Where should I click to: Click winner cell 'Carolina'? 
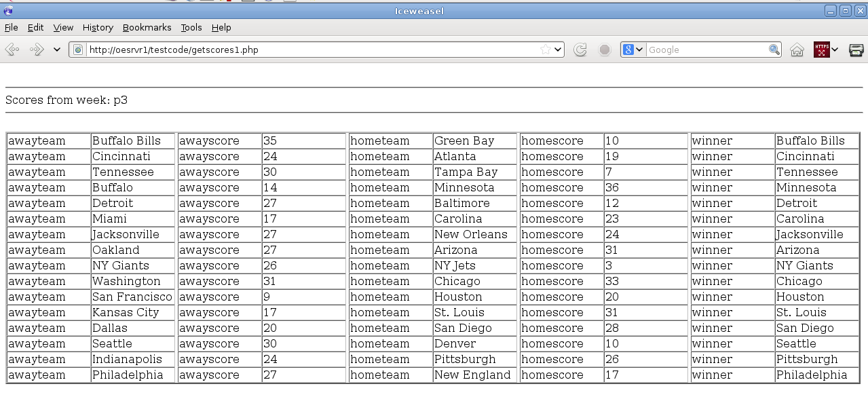817,218
